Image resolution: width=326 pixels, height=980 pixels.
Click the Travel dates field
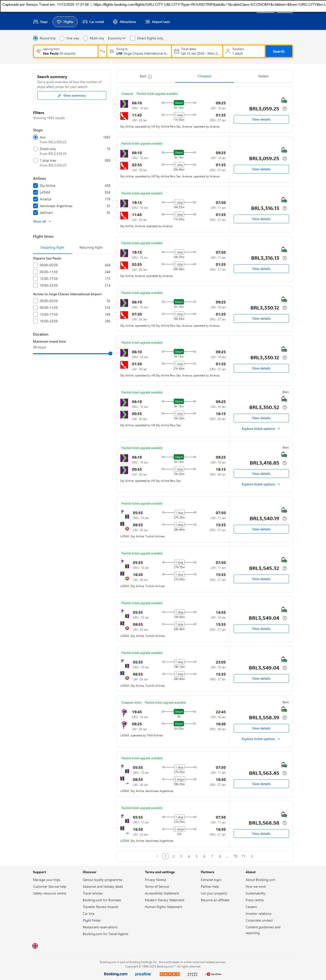point(197,51)
